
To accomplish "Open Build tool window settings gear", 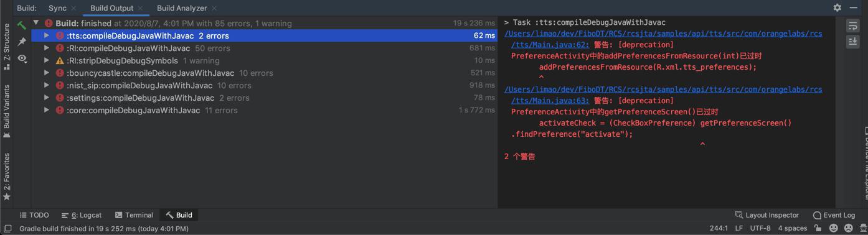I will click(x=837, y=7).
